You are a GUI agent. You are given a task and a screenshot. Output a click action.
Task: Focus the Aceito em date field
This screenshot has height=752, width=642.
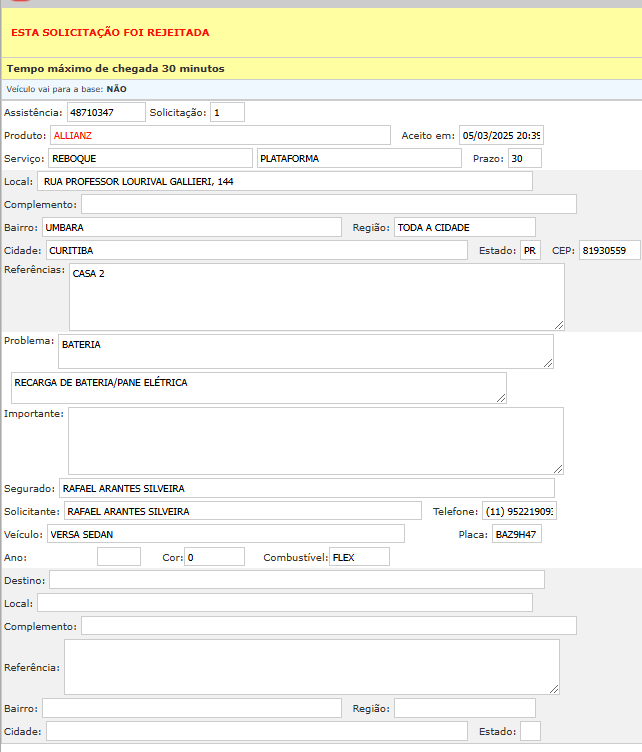coord(500,135)
